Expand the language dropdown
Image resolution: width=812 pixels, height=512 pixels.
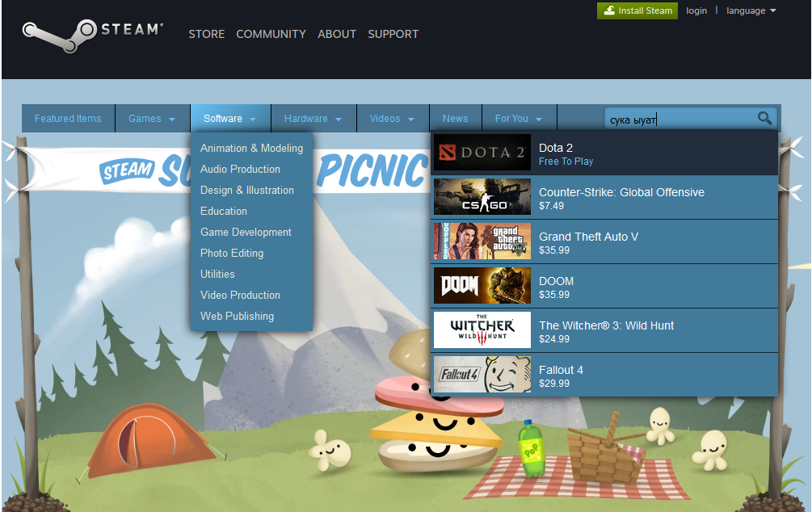751,10
